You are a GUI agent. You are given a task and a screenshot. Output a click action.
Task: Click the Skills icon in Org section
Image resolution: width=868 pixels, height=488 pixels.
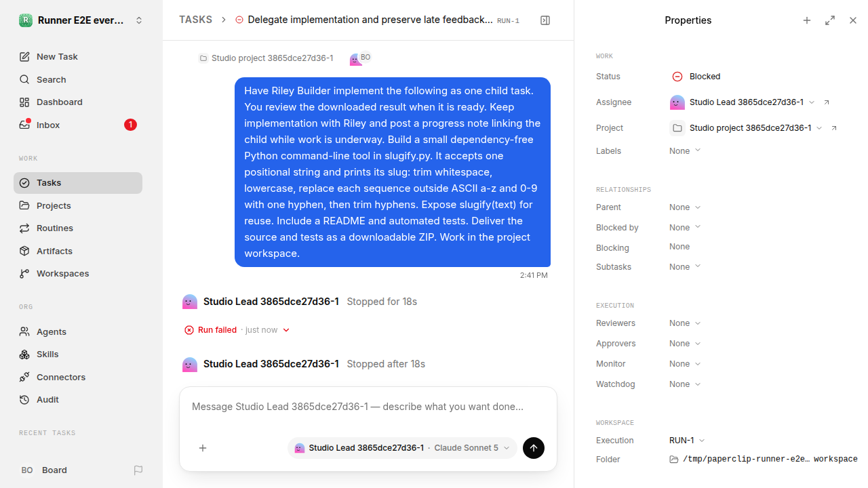pyautogui.click(x=24, y=354)
